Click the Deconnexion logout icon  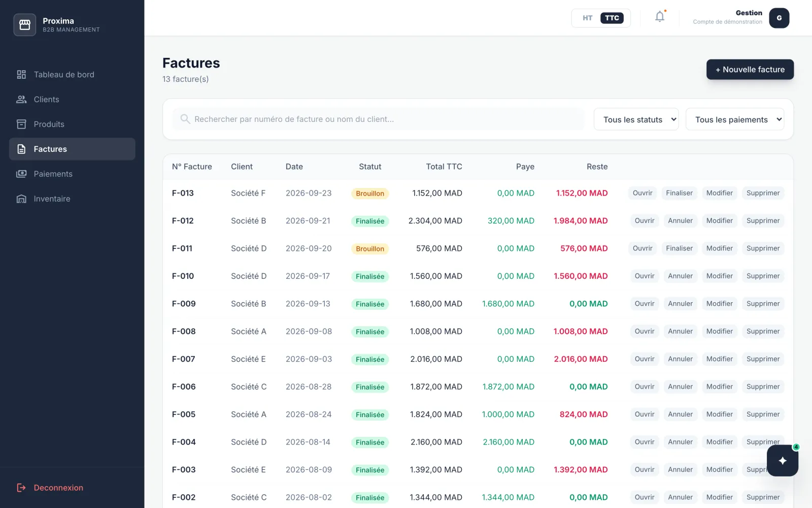[21, 488]
